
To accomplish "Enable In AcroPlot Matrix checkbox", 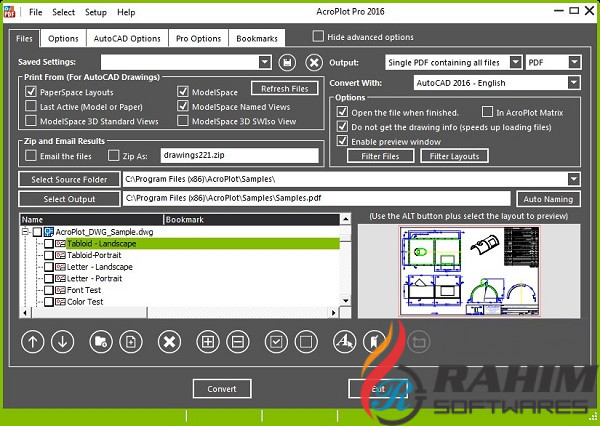I will click(487, 112).
